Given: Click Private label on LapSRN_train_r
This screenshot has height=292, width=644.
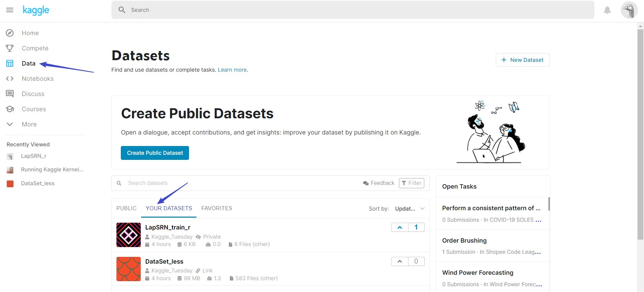Looking at the screenshot, I should coord(212,237).
